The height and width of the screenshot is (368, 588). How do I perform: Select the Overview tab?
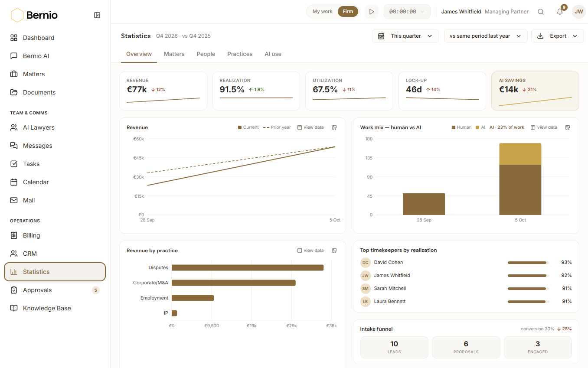click(x=139, y=54)
